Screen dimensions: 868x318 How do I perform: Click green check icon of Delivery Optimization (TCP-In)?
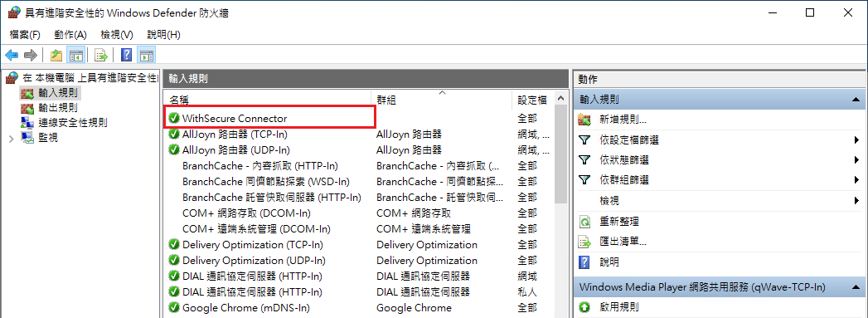click(x=174, y=244)
